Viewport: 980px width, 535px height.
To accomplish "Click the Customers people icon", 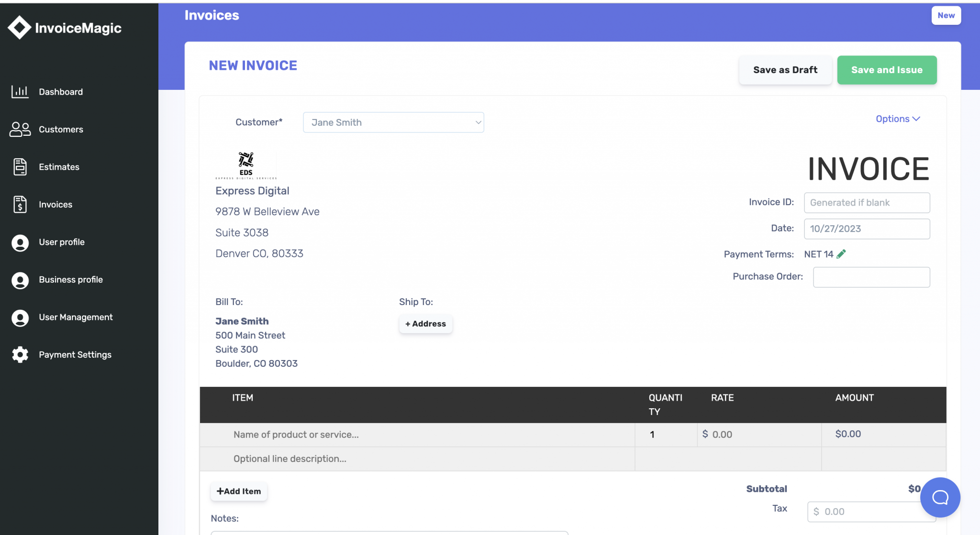I will [x=20, y=129].
